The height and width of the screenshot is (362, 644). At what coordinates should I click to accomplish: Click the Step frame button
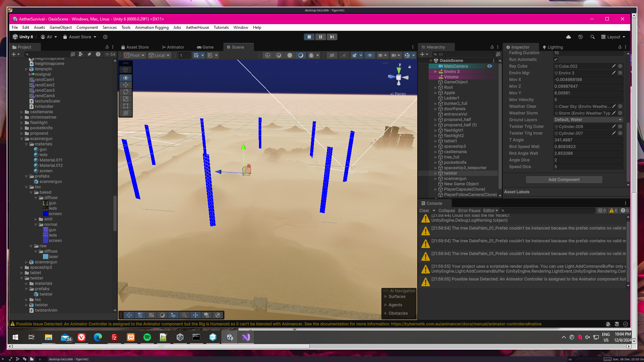pos(332,37)
